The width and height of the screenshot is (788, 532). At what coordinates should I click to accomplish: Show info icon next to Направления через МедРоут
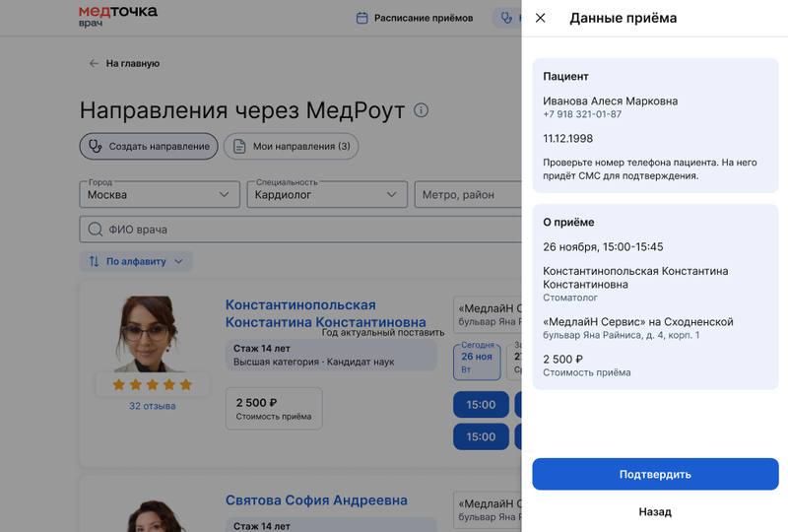422,109
